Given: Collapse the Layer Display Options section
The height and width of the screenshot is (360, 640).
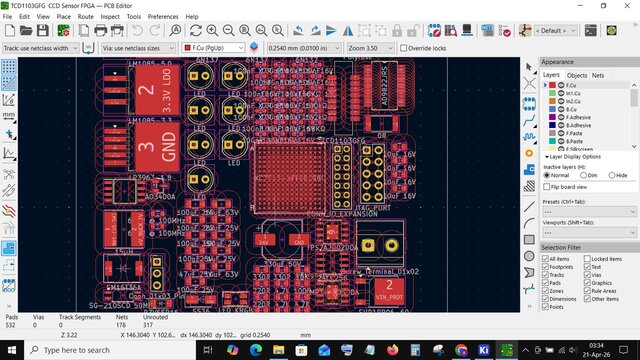Looking at the screenshot, I should [x=573, y=157].
